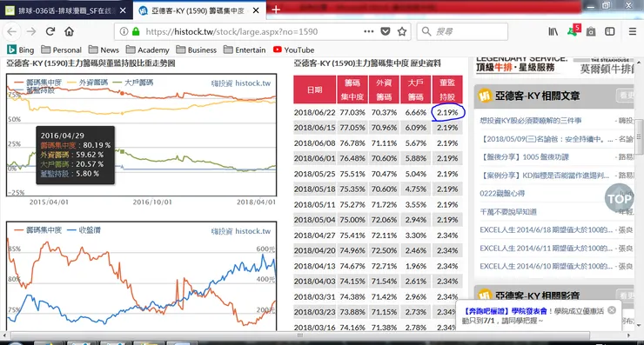Select the 71.11% cell in 2018/06/08 row
Viewport: 644px width, 345px height.
tap(384, 143)
